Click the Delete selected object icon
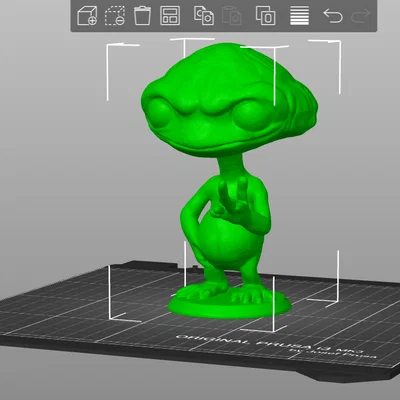The width and height of the screenshot is (400, 400). [115, 16]
